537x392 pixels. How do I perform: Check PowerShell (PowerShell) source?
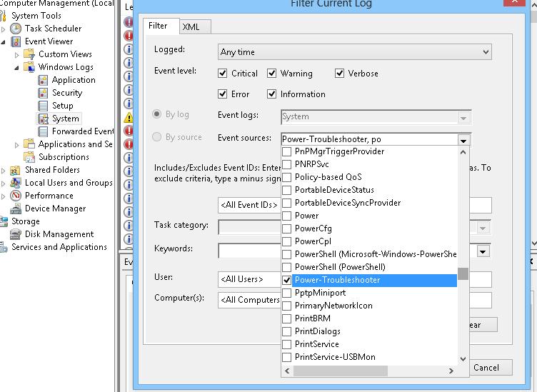286,267
